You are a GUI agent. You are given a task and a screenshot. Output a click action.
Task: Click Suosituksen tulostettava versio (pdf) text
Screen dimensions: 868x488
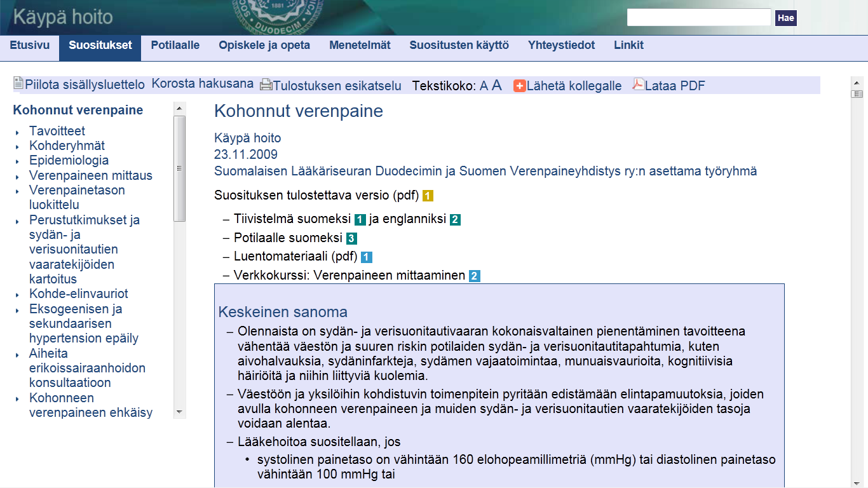coord(317,196)
